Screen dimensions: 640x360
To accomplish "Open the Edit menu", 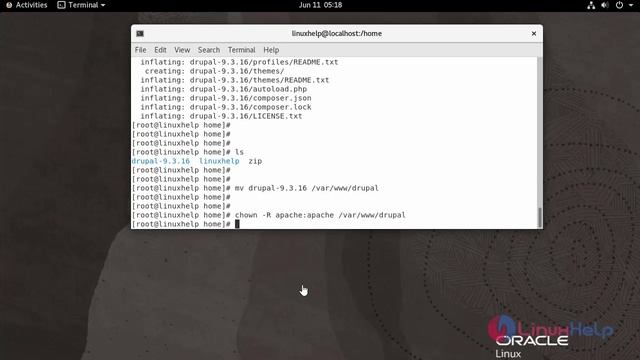I will (160, 50).
